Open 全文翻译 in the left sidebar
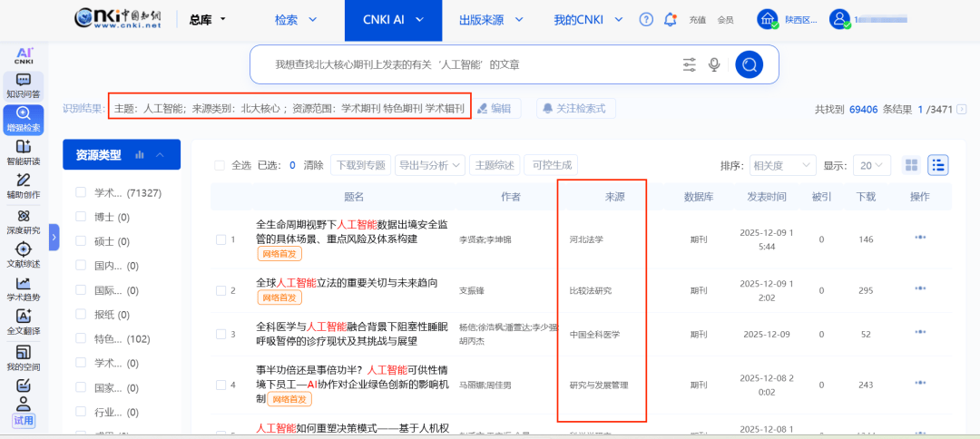Image resolution: width=980 pixels, height=439 pixels. point(24,322)
